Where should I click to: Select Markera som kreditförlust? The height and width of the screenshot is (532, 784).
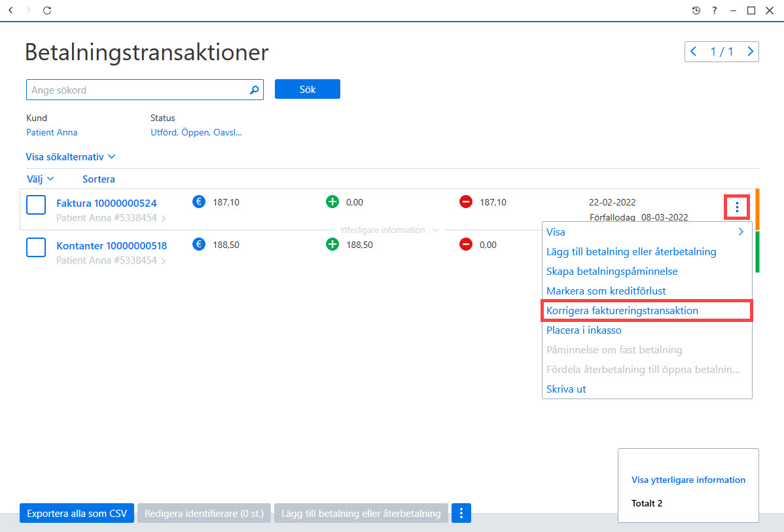click(x=606, y=291)
